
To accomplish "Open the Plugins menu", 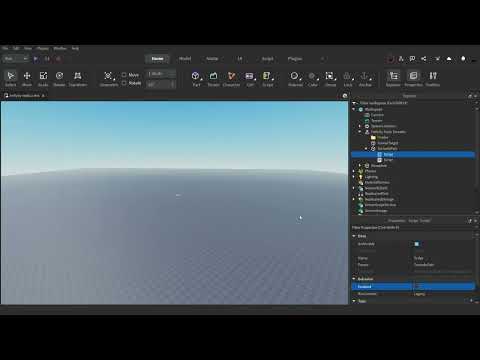I will click(x=43, y=48).
